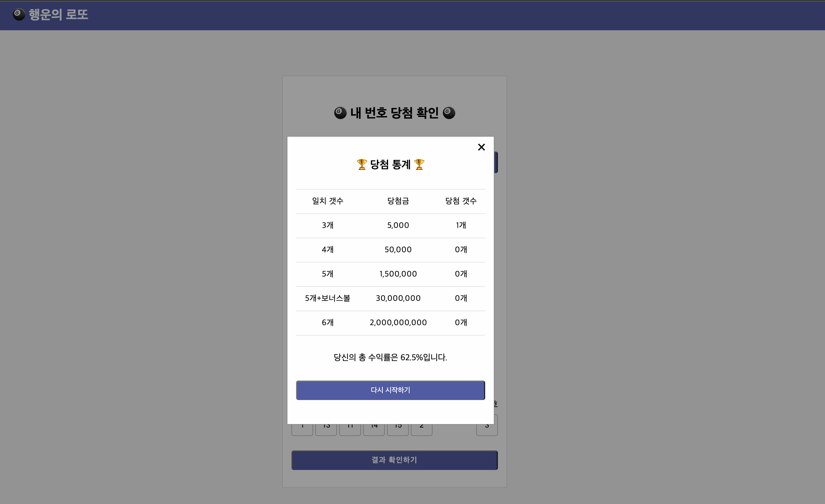The height and width of the screenshot is (504, 825).
Task: Click the 행운의 로또 header title
Action: tap(58, 14)
